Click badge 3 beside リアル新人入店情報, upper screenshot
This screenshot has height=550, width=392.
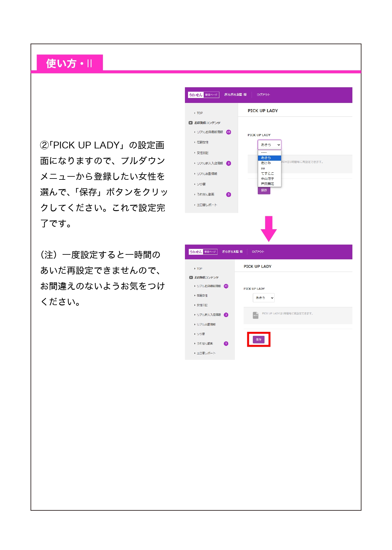point(229,163)
